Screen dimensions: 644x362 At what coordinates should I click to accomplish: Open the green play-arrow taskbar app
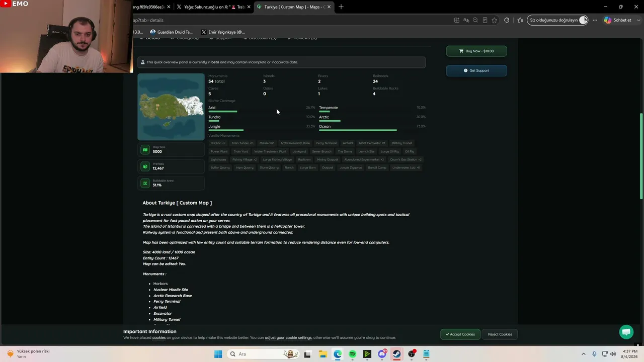pyautogui.click(x=367, y=354)
